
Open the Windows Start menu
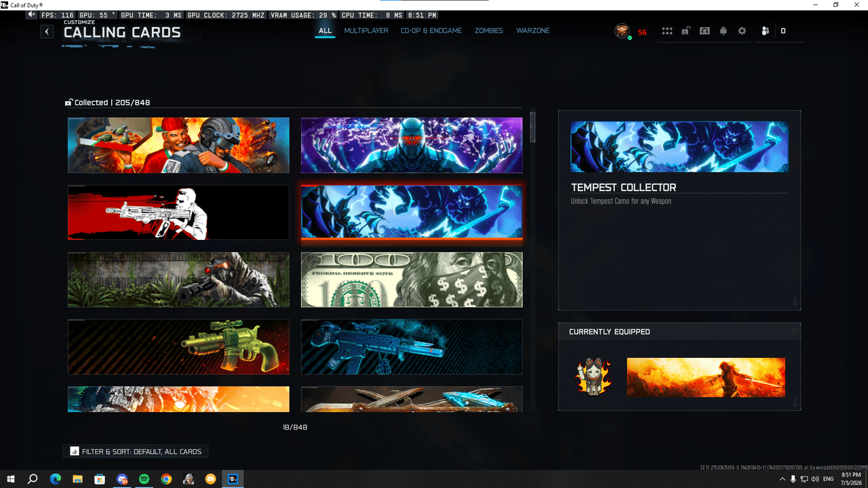pos(11,479)
